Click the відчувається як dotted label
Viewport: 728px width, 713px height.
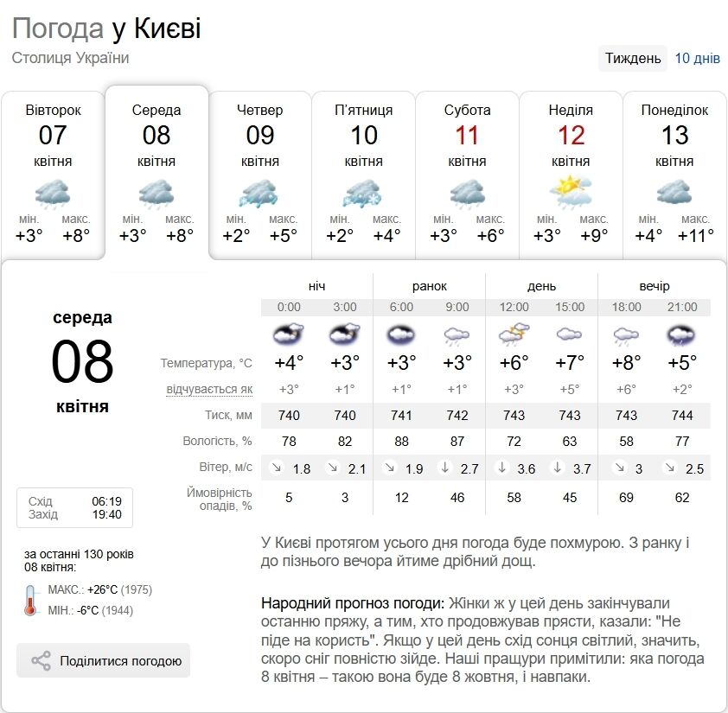(210, 390)
